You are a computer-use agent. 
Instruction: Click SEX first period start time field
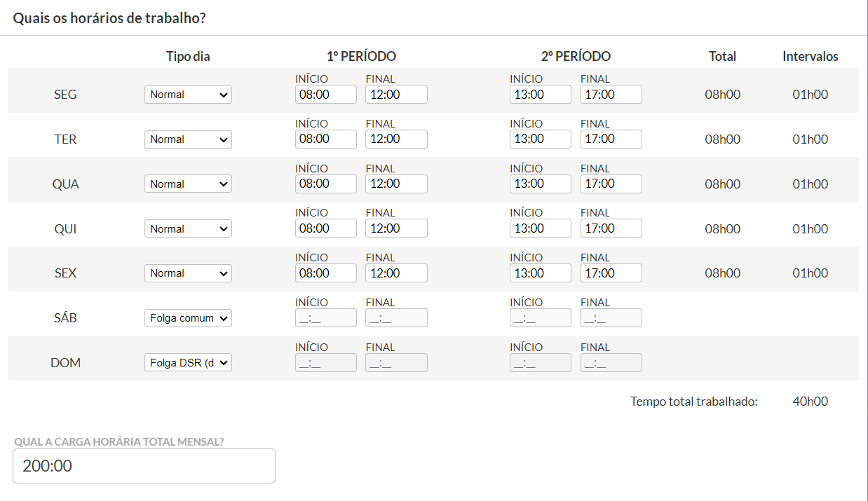(x=325, y=273)
